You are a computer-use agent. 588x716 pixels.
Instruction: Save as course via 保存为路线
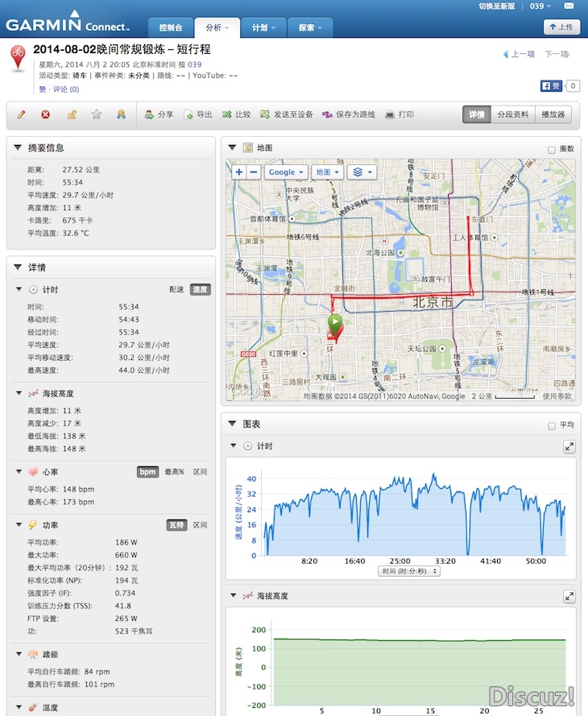click(x=349, y=114)
